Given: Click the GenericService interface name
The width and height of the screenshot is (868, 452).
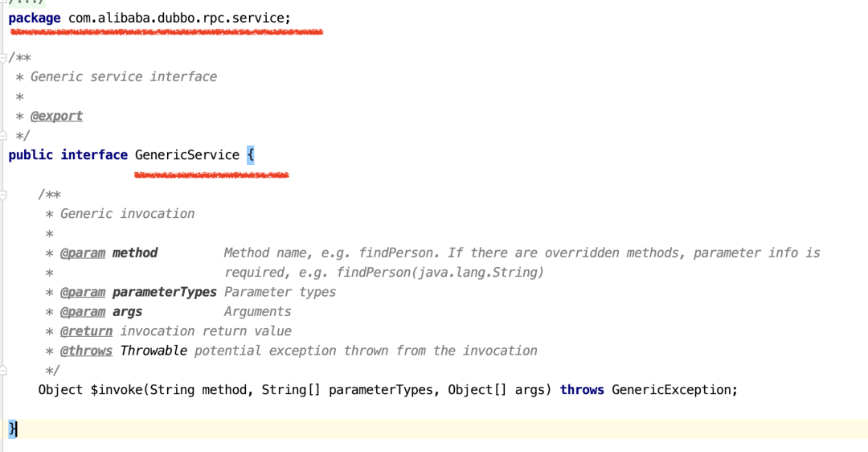Looking at the screenshot, I should 187,155.
